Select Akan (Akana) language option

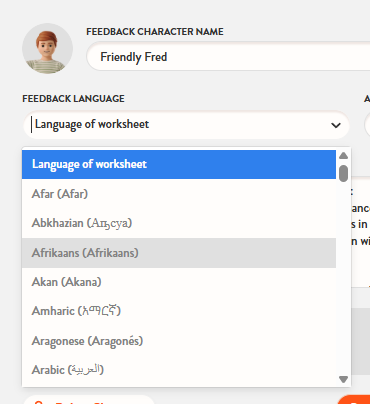(x=179, y=282)
